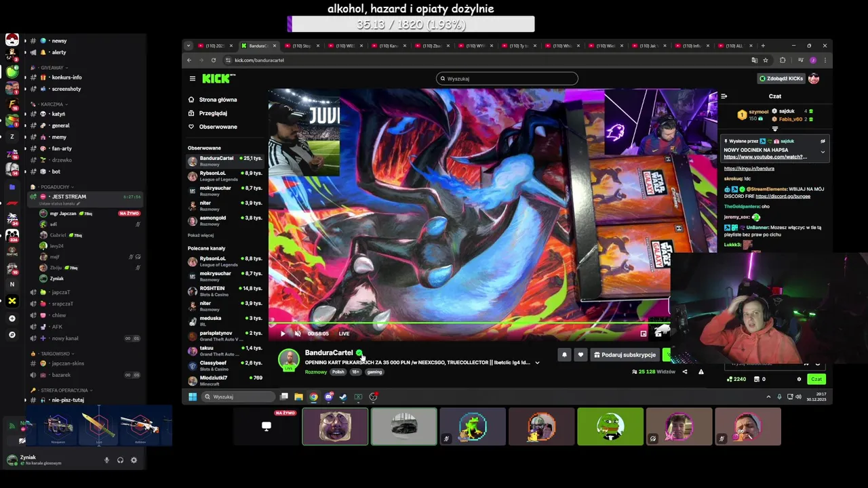Image resolution: width=868 pixels, height=488 pixels.
Task: Reload the browser page
Action: pyautogui.click(x=214, y=60)
